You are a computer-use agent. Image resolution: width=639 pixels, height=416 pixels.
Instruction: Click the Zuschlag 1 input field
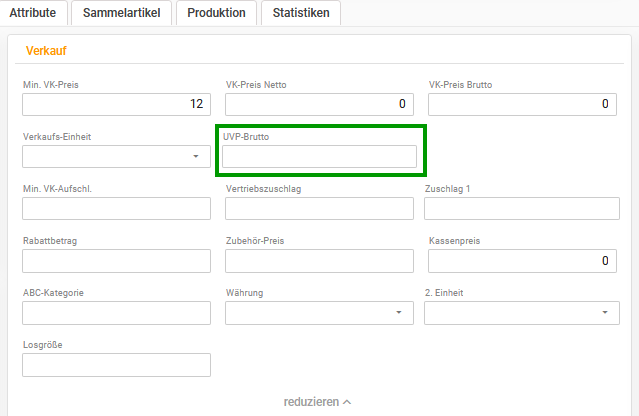point(522,209)
